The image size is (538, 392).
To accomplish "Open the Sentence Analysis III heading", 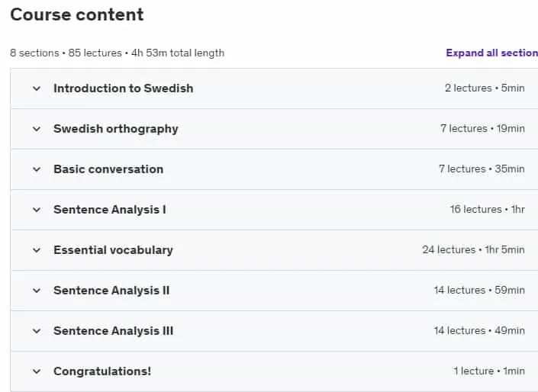I will pyautogui.click(x=113, y=331).
